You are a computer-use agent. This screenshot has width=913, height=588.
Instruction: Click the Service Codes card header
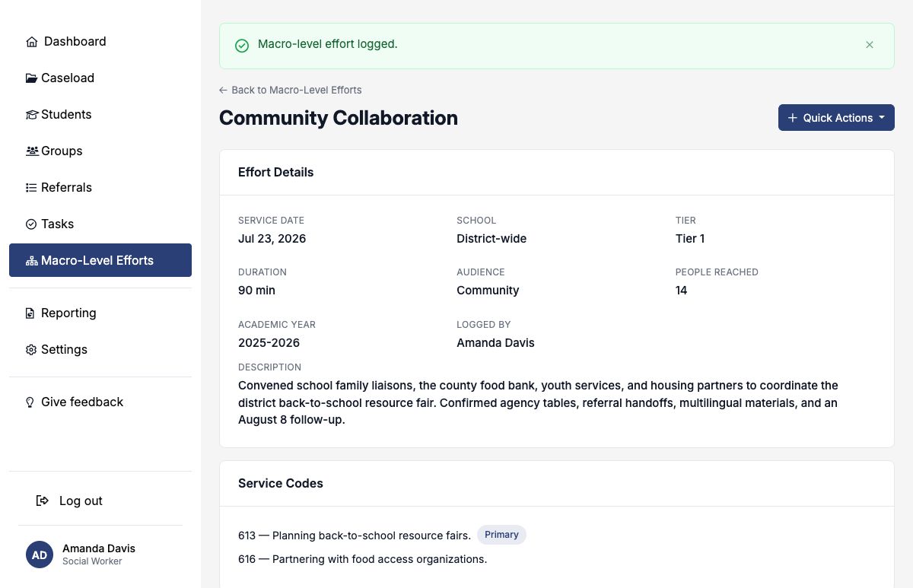click(557, 484)
